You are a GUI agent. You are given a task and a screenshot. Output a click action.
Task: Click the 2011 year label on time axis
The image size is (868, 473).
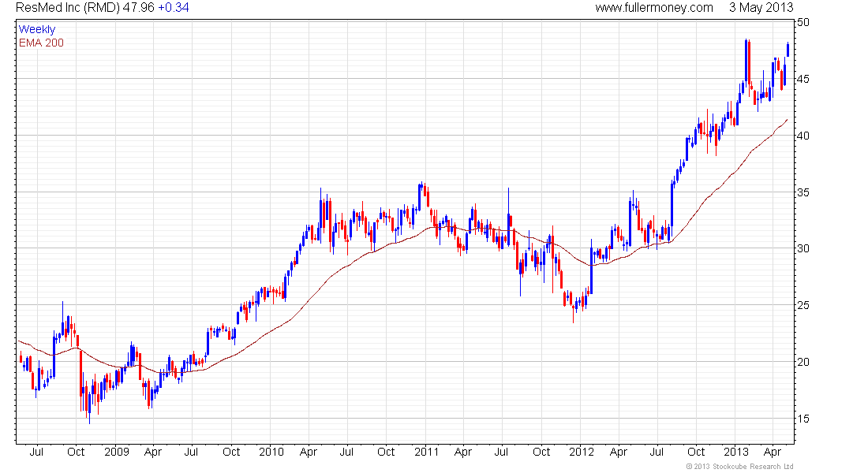tap(426, 452)
